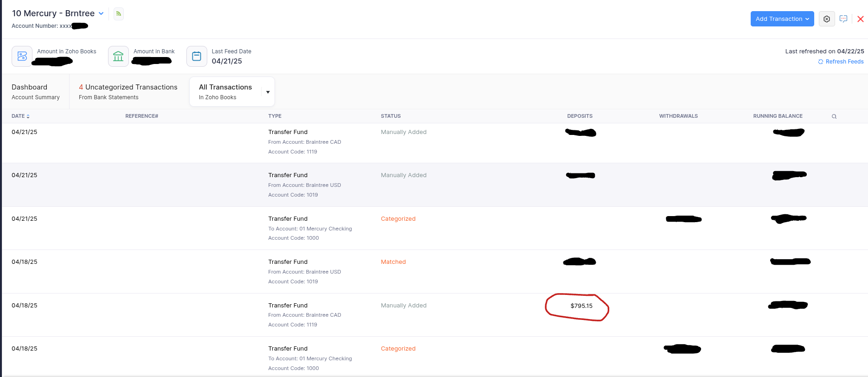
Task: Expand the 10 Mercury - Brntree account dropdown
Action: point(101,13)
